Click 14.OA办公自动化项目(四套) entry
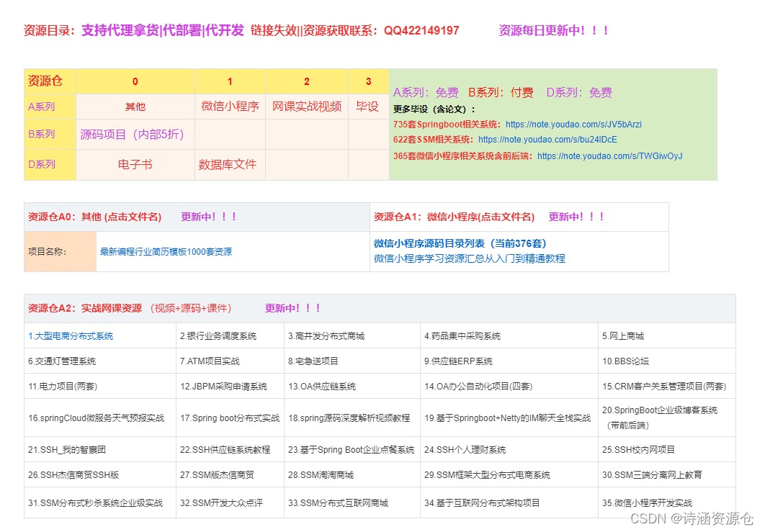 pos(478,387)
